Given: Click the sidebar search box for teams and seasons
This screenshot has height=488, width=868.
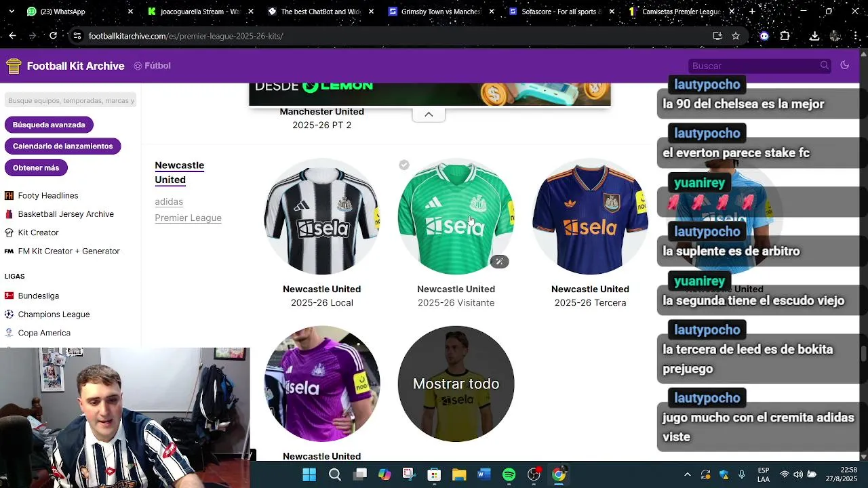Looking at the screenshot, I should [71, 100].
